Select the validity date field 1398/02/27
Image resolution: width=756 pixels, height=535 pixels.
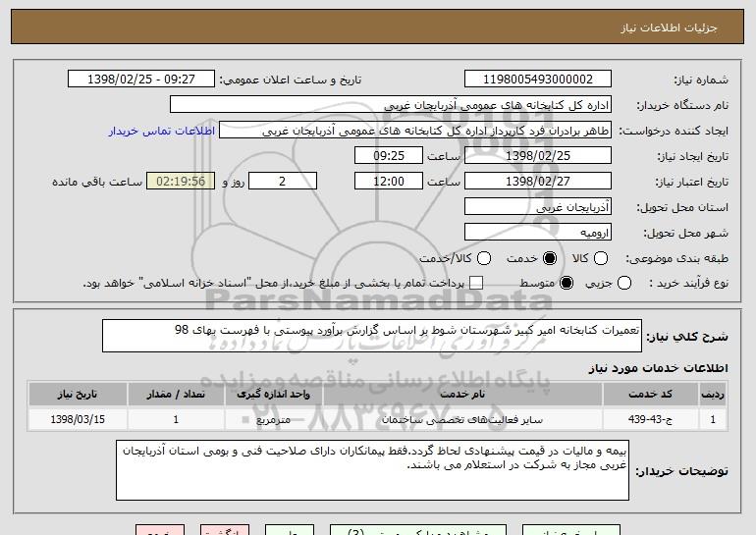tap(536, 182)
